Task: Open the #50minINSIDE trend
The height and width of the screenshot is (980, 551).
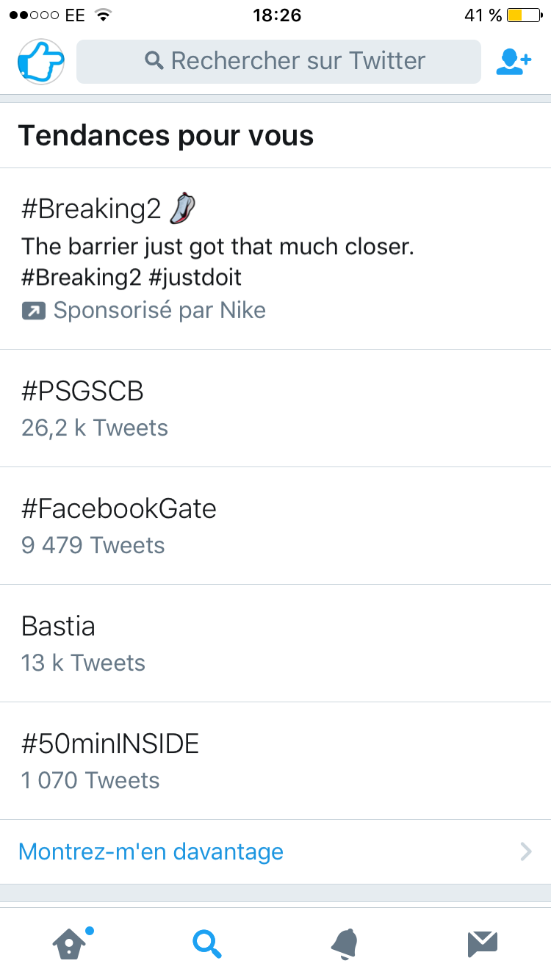Action: pos(110,744)
